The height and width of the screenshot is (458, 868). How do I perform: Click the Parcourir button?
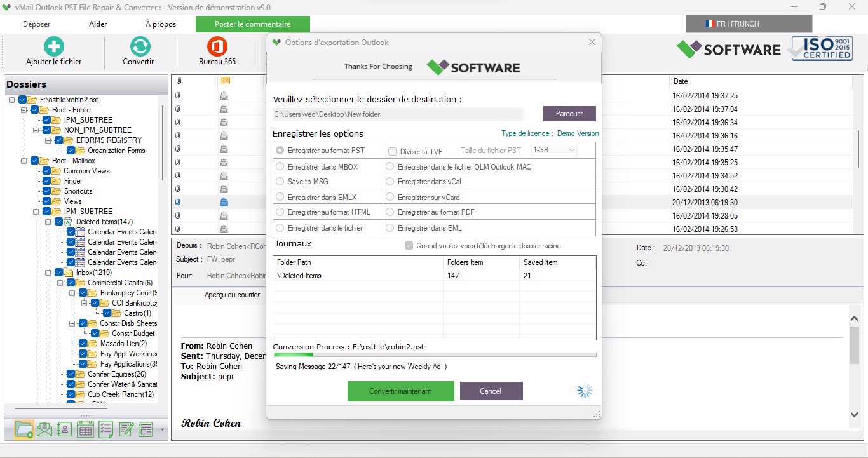tap(569, 114)
